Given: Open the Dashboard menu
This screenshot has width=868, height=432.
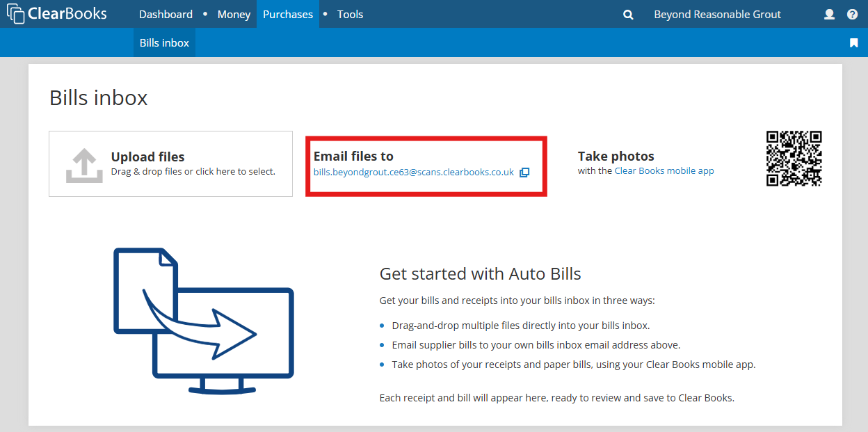Looking at the screenshot, I should (166, 15).
